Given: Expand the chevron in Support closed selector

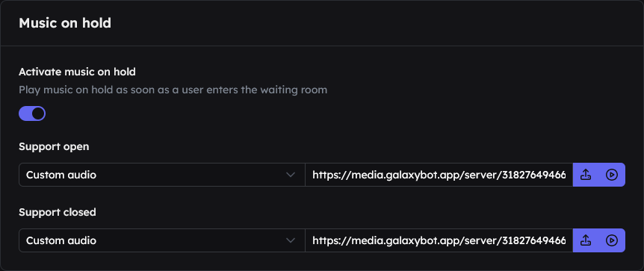Looking at the screenshot, I should (291, 240).
